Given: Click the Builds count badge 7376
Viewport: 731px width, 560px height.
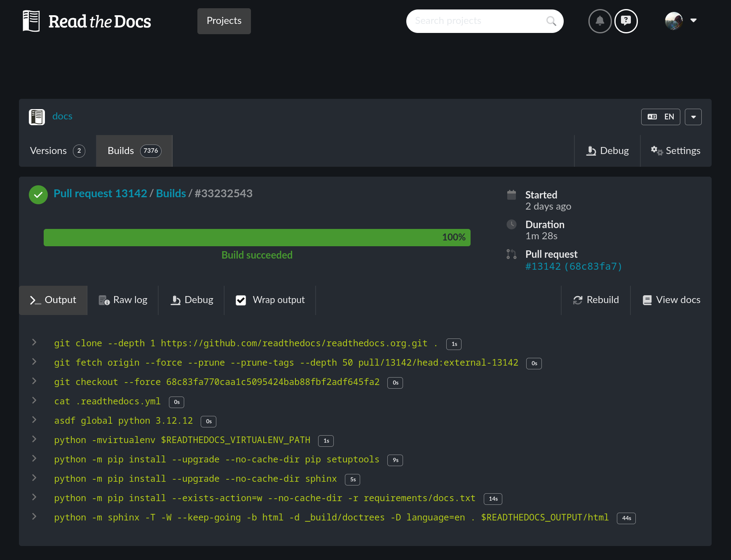Looking at the screenshot, I should click(x=151, y=151).
